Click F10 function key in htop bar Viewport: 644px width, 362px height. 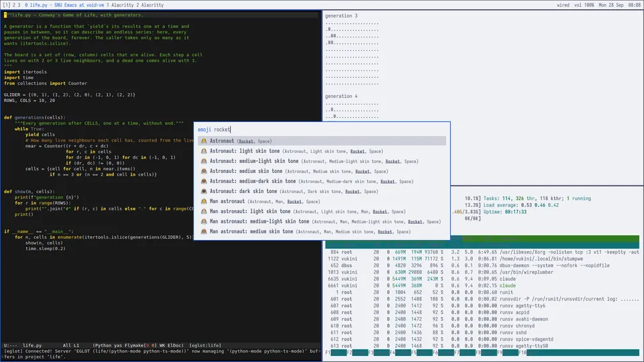523,353
